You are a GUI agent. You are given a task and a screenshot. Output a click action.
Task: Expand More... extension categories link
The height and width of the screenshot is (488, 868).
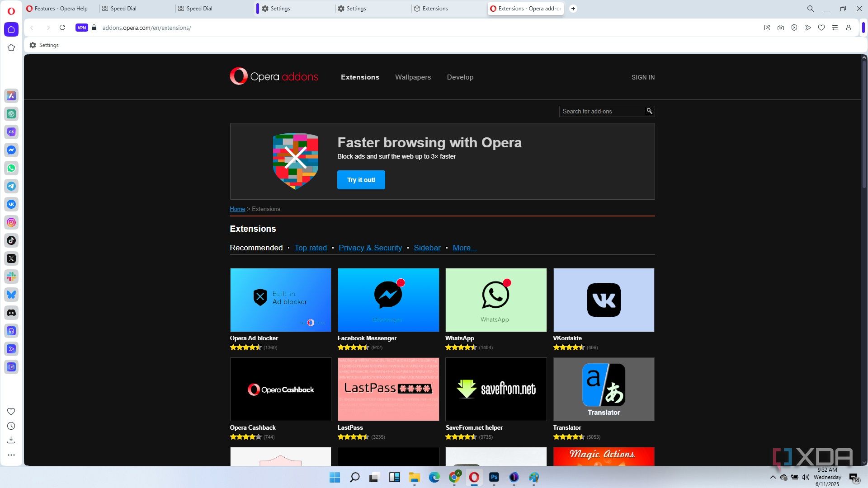pos(465,248)
